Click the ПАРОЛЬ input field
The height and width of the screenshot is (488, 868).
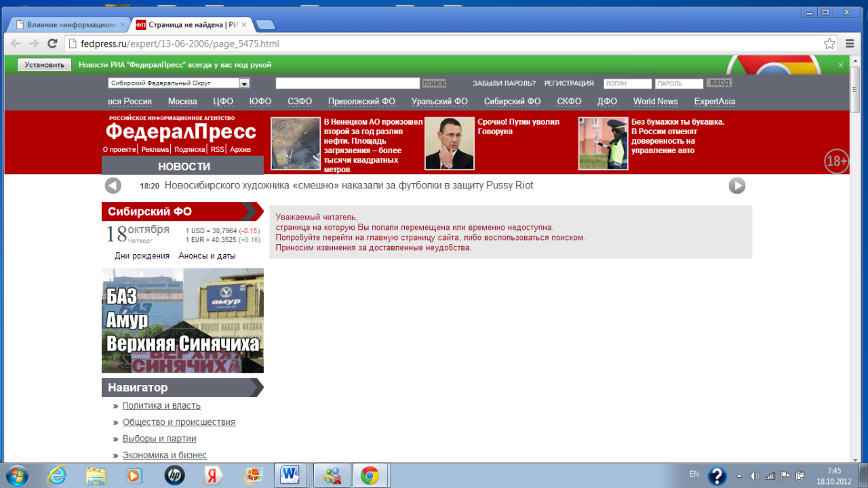pos(679,83)
